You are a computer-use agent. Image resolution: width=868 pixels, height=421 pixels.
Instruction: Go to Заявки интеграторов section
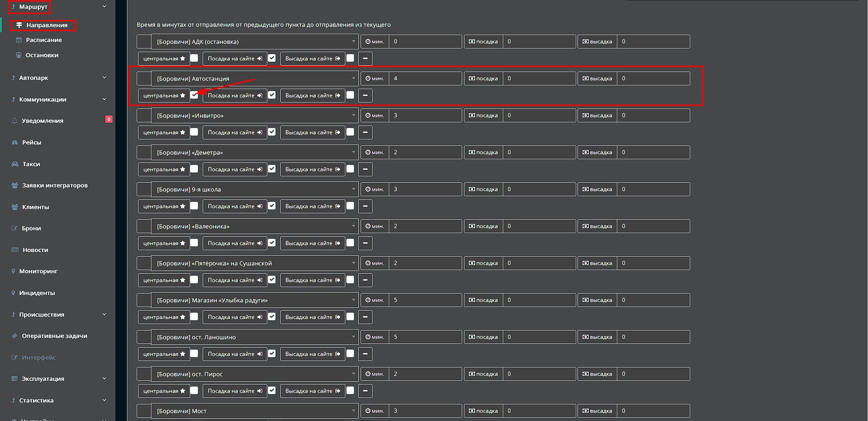[x=54, y=186]
